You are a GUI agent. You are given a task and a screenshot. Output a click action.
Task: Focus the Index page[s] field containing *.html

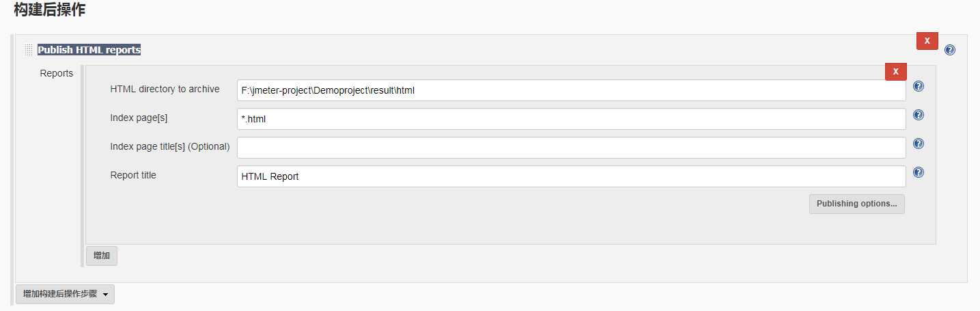click(571, 119)
